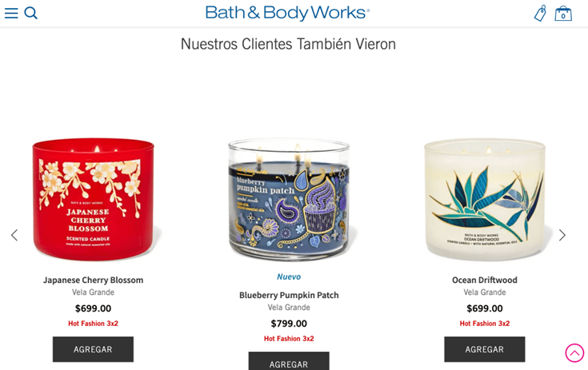The width and height of the screenshot is (588, 370).
Task: Show previous products with left carousel arrow
Action: point(14,235)
